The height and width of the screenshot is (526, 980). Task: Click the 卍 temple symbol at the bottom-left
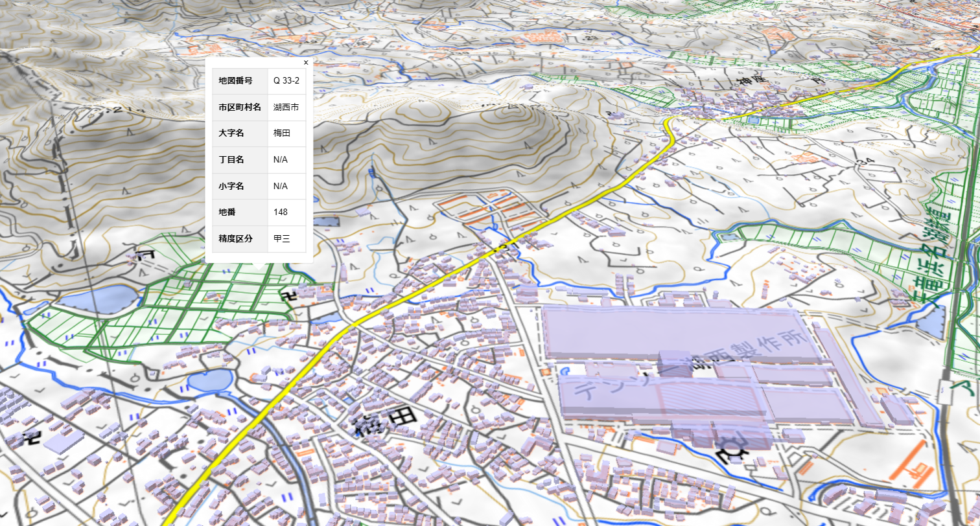coord(31,438)
